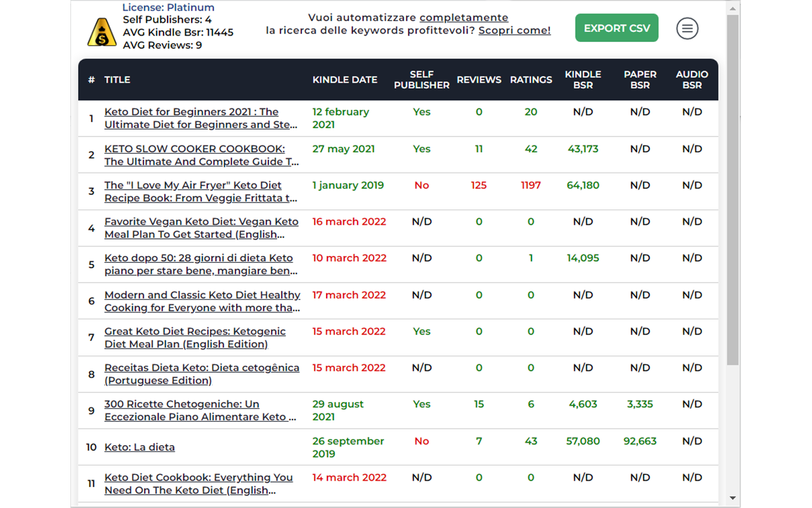Open 'Keto Diet for Beginners 2021' title link

201,118
